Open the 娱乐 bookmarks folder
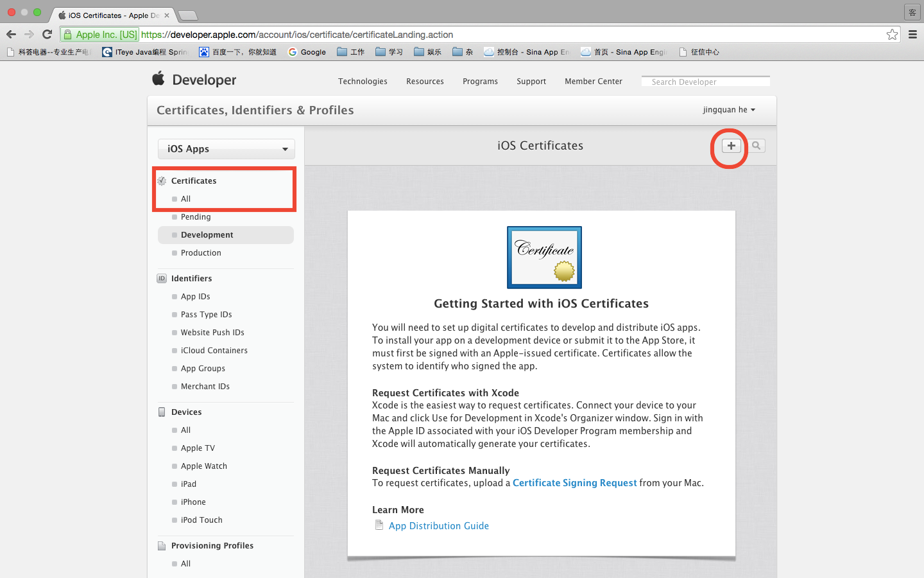This screenshot has height=578, width=924. point(427,52)
